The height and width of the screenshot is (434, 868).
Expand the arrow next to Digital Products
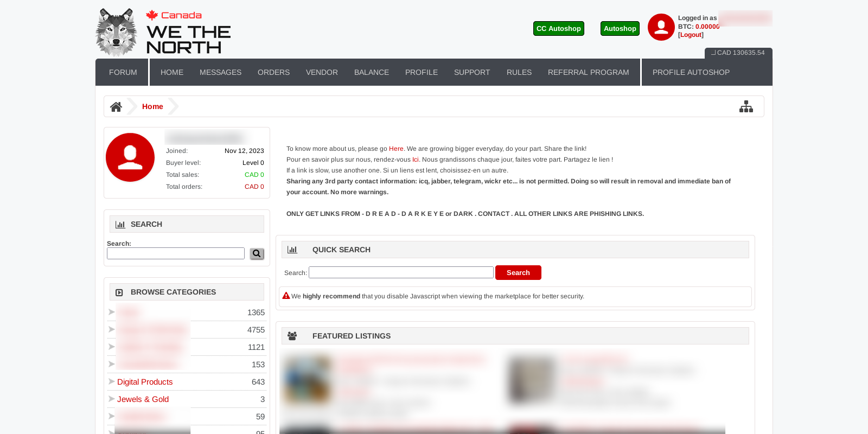click(111, 381)
